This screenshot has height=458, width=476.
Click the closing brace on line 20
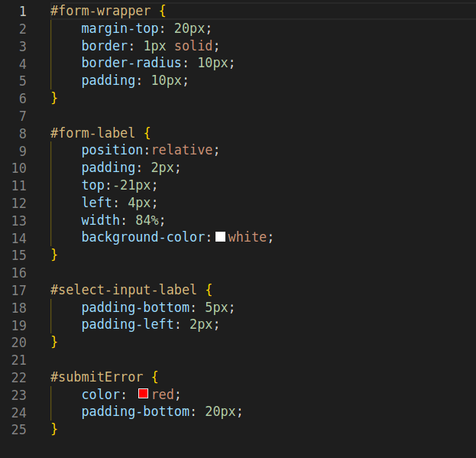tap(54, 342)
